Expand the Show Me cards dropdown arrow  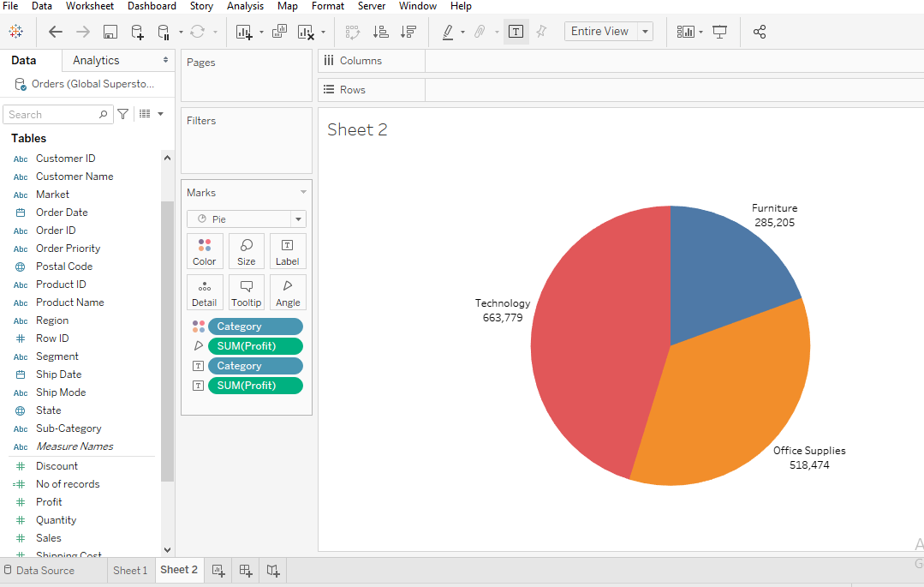[x=700, y=32]
